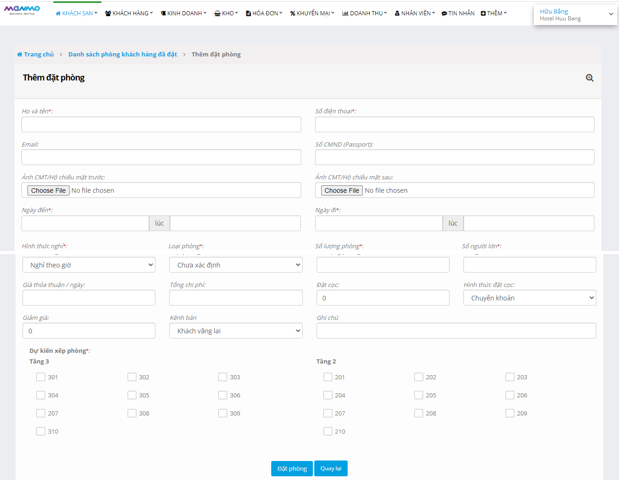Choose file for front ID photo

click(x=48, y=190)
